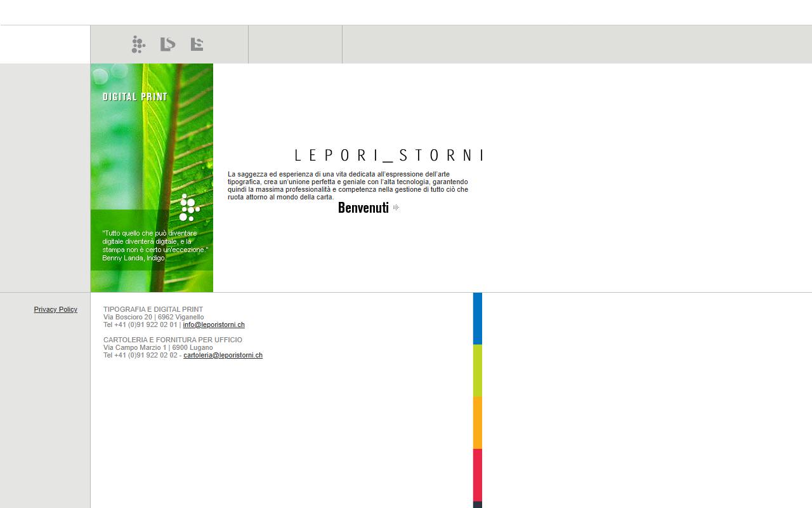Open the Benvenuti welcome link

point(363,208)
